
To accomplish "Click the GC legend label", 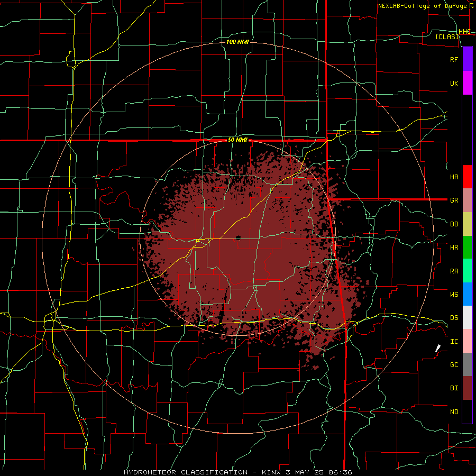I will [x=454, y=365].
